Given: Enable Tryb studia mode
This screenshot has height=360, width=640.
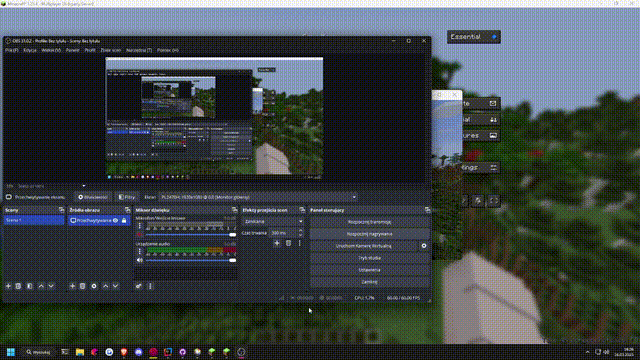Looking at the screenshot, I should (369, 258).
